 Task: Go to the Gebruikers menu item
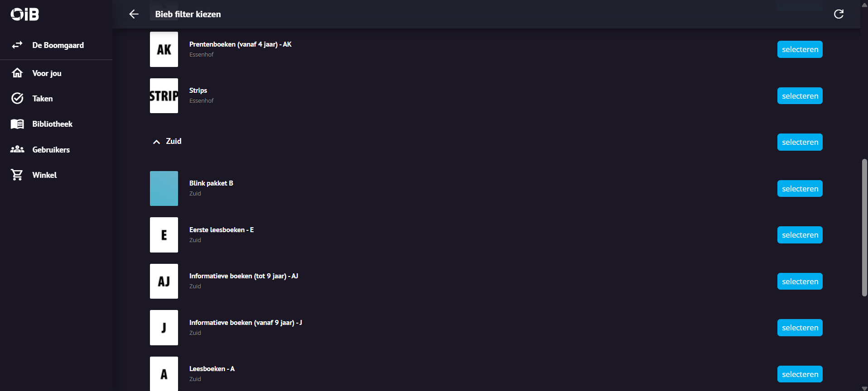pos(51,150)
